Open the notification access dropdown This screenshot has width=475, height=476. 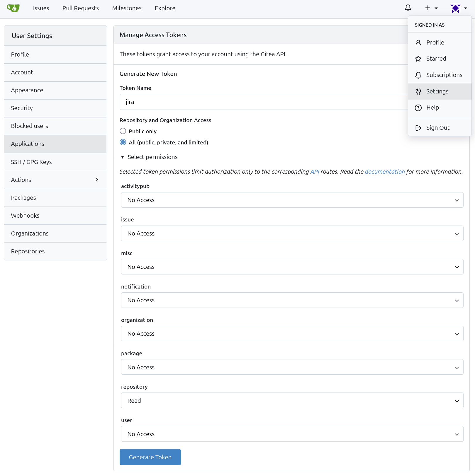(x=292, y=300)
